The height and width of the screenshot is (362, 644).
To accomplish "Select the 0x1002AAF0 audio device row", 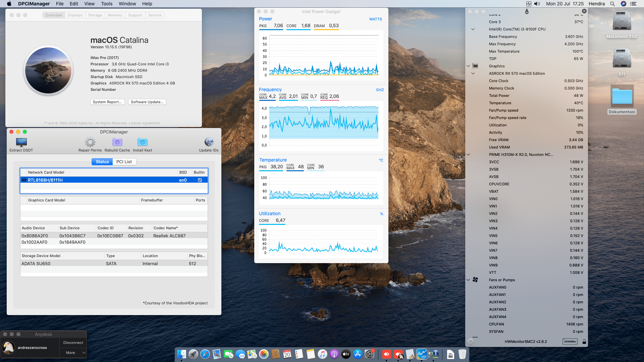I will [x=114, y=242].
